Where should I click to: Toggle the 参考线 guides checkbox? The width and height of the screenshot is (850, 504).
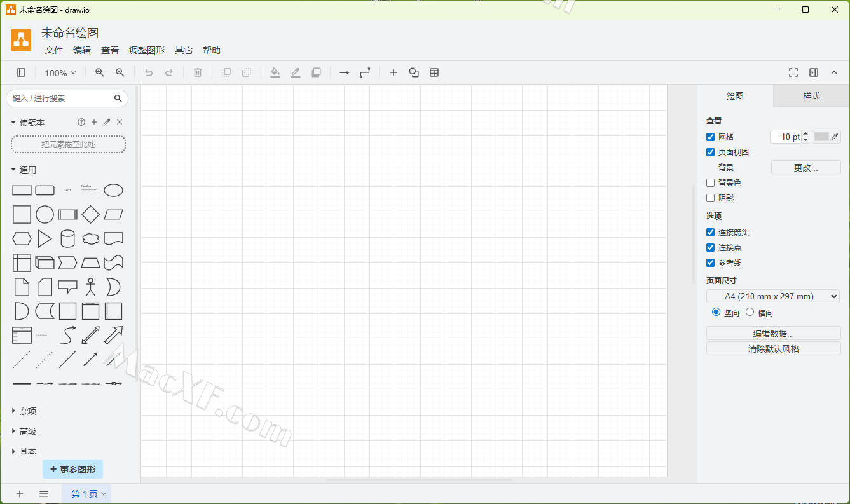[711, 262]
